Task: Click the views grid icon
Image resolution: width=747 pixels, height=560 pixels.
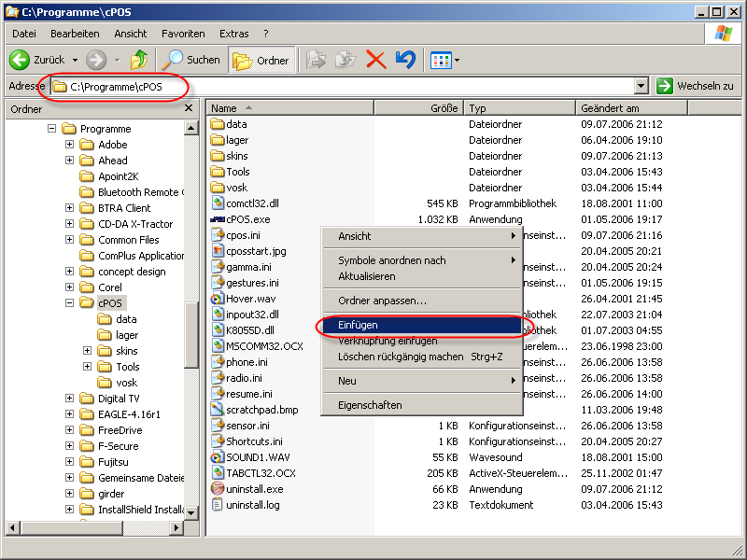Action: [441, 60]
